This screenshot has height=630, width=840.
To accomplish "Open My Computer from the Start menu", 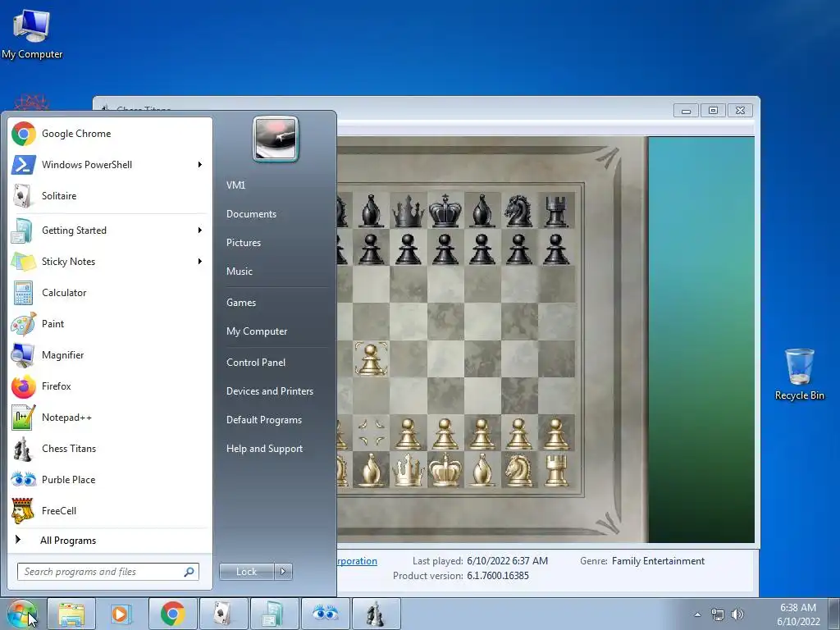I will tap(257, 331).
